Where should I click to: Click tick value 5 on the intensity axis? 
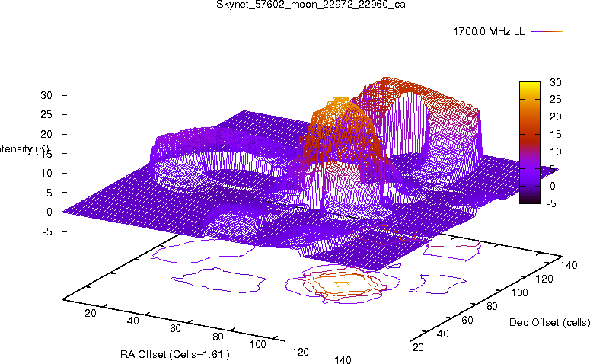[49, 193]
